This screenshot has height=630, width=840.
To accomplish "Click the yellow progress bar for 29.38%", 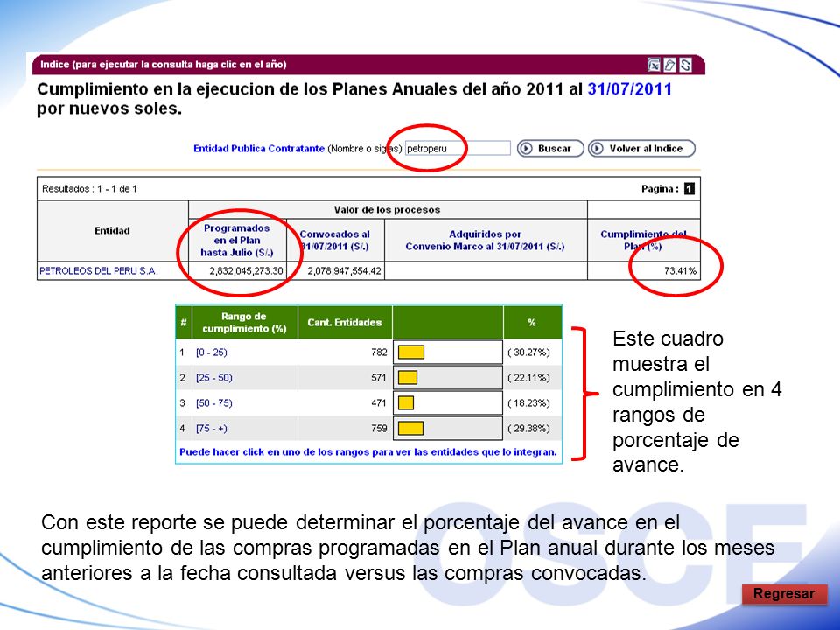I will pyautogui.click(x=411, y=429).
